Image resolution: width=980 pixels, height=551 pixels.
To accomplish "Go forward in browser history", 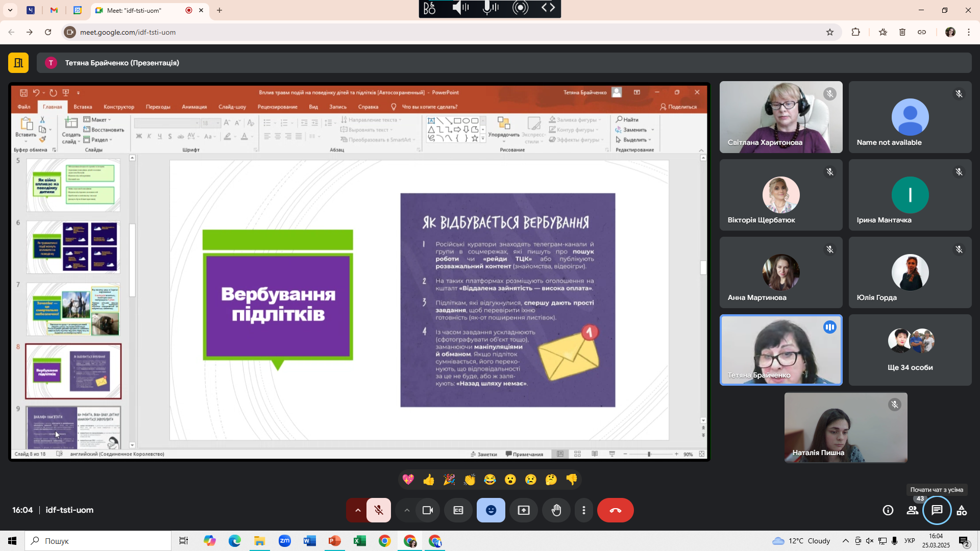I will [x=30, y=32].
